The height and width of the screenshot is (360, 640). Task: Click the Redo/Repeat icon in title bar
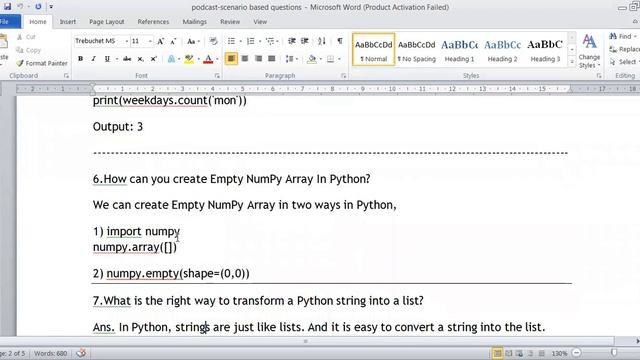tap(38, 7)
